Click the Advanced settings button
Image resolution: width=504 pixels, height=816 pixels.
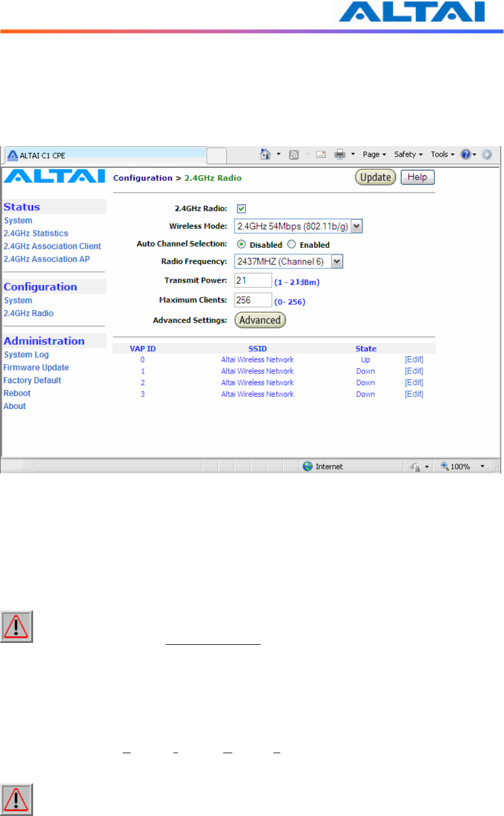[x=260, y=320]
